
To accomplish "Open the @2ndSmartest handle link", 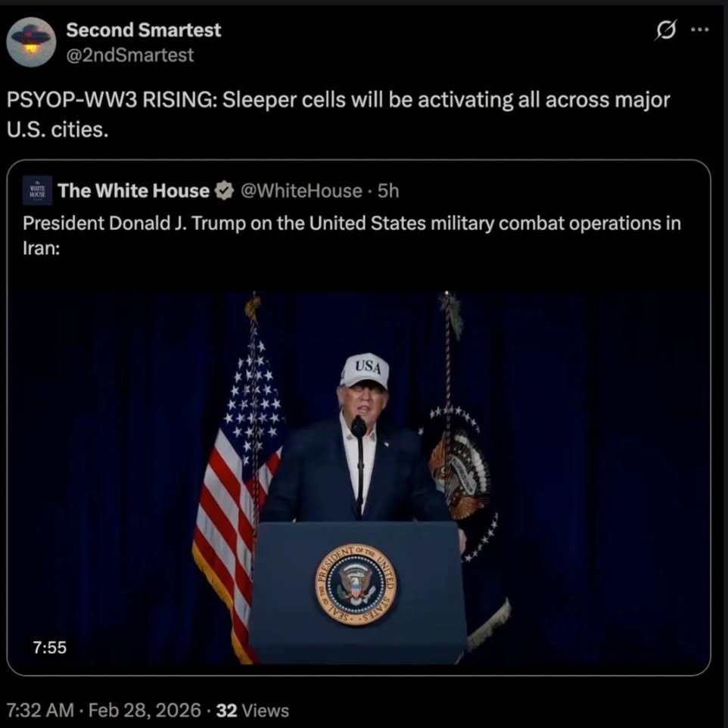I will pos(129,55).
